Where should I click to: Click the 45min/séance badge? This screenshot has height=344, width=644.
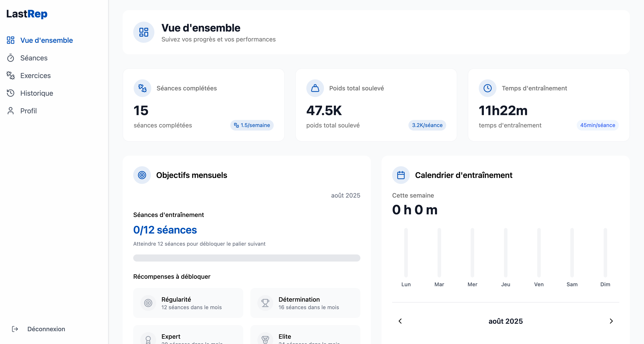[597, 125]
